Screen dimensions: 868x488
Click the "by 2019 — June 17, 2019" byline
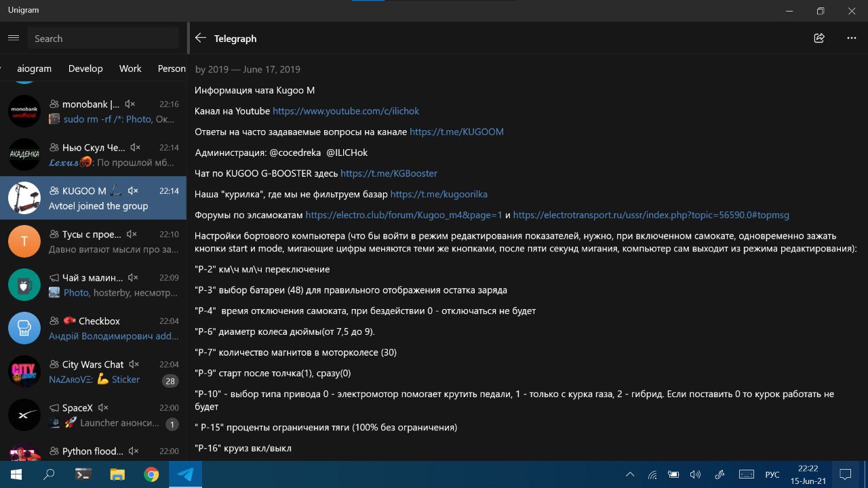click(x=248, y=69)
